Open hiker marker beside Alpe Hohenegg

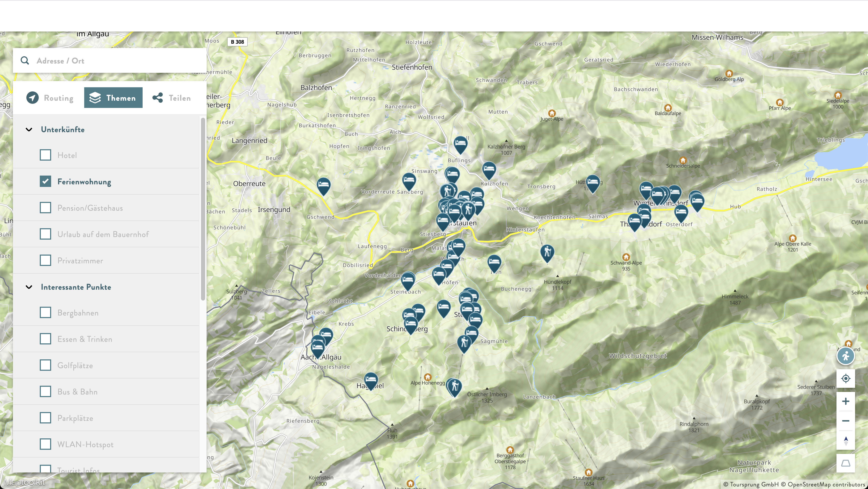tap(455, 387)
